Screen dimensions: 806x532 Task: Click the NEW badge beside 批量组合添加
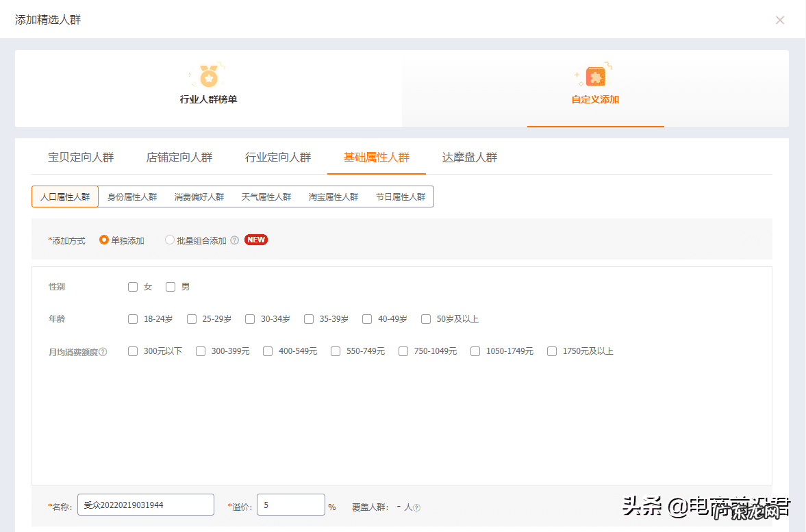255,240
